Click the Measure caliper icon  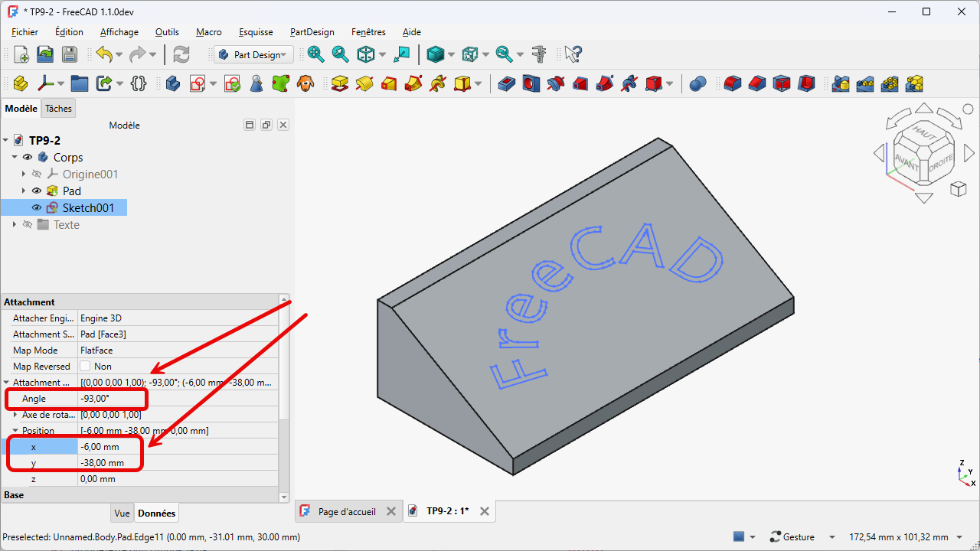coord(540,54)
